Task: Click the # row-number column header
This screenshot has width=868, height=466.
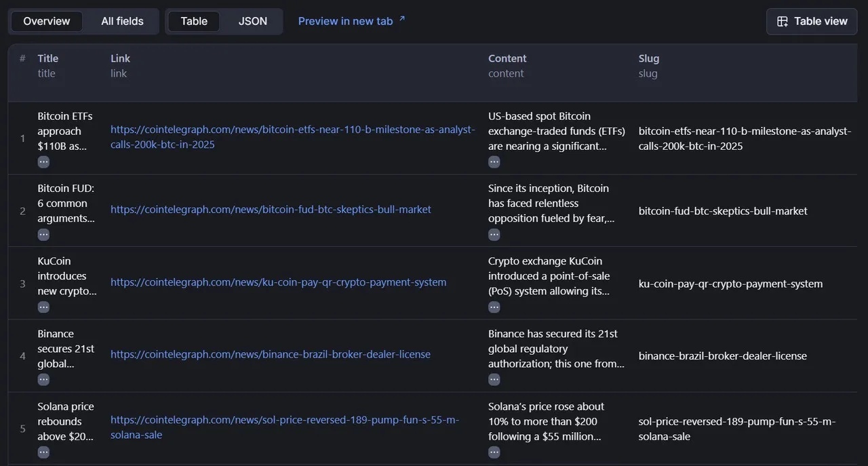Action: coord(22,58)
